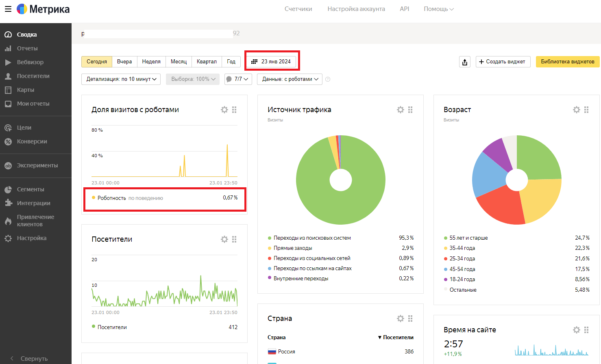Open Привлечение клиентов flame icon
Image resolution: width=601 pixels, height=364 pixels.
click(x=8, y=221)
